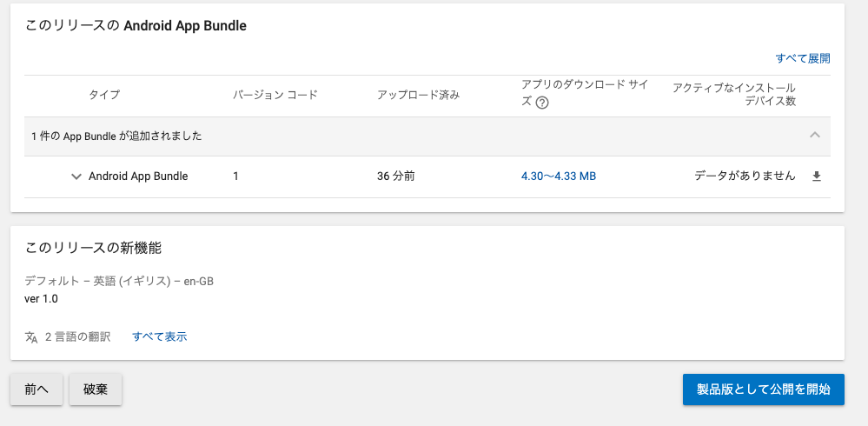Open help for アプリのダウンロード サイズ

click(x=542, y=103)
